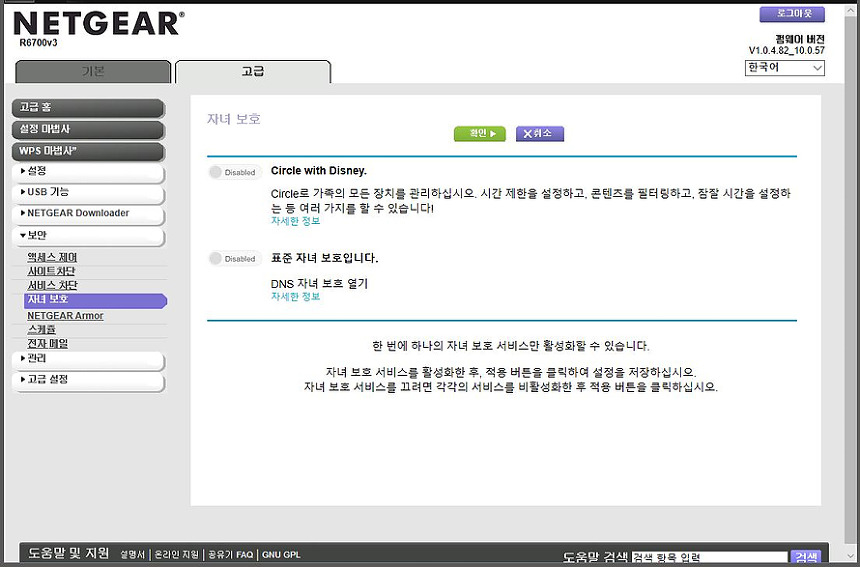Switch to the 기본 tab

93,71
